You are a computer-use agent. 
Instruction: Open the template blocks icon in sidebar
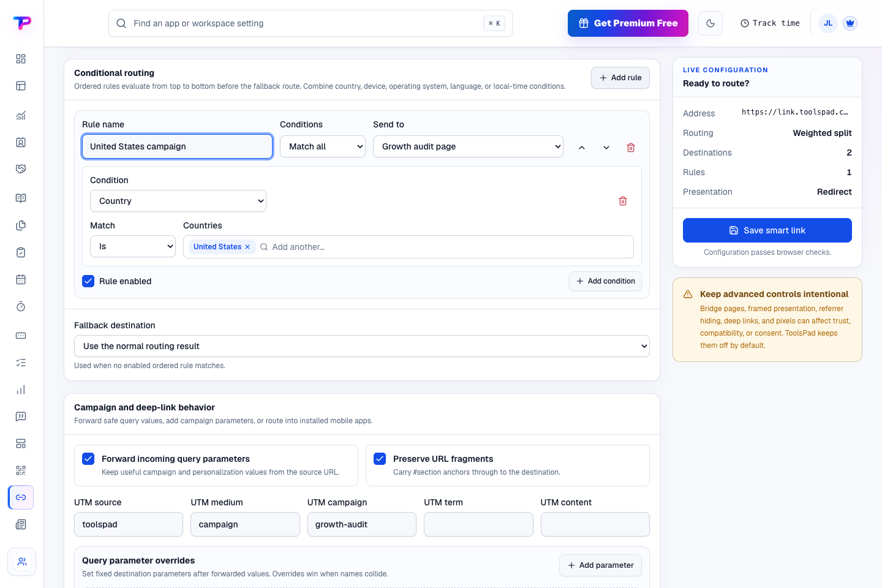coord(21,443)
